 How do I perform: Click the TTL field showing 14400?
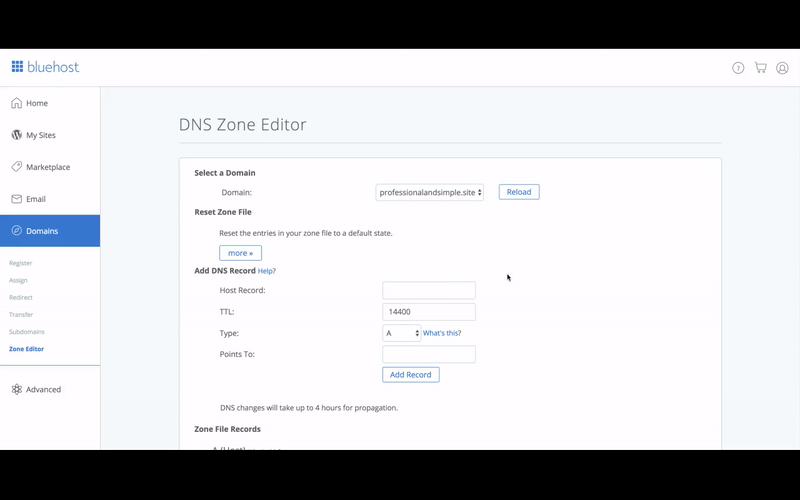tap(429, 312)
